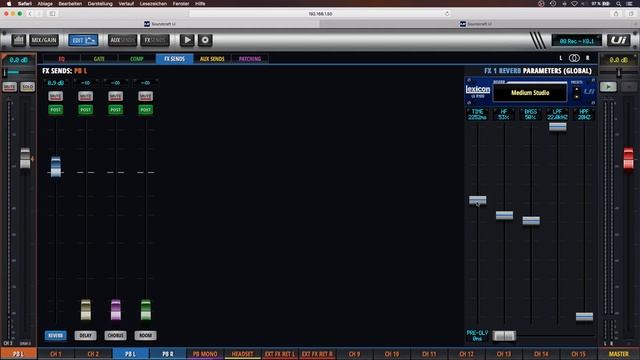Select the previous reverb preset arrow
The width and height of the screenshot is (640, 360).
[x=576, y=90]
